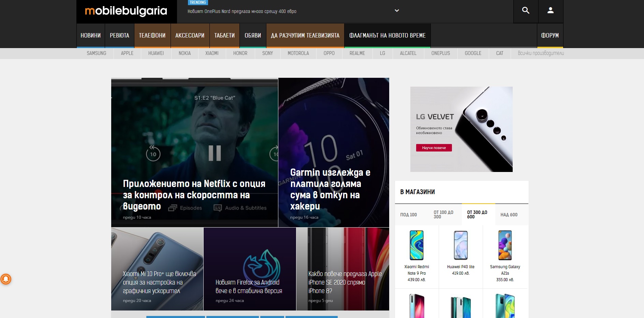Click the mobilebulgaria logo
This screenshot has width=644, height=318.
pos(126,11)
